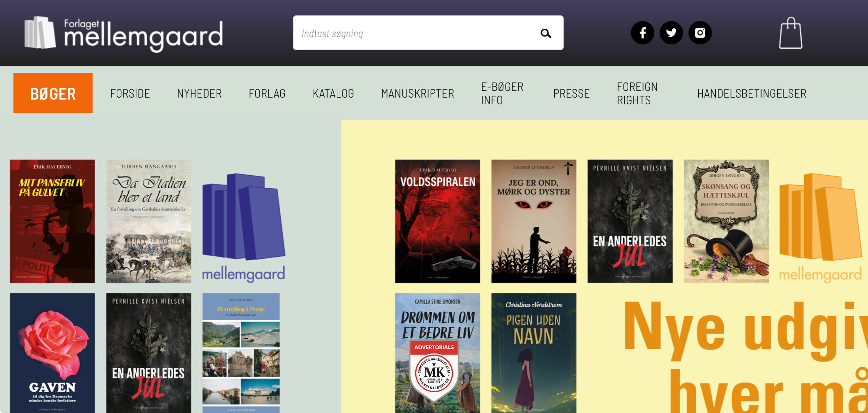Click the magnifying glass search icon
The height and width of the screenshot is (413, 868).
click(546, 33)
